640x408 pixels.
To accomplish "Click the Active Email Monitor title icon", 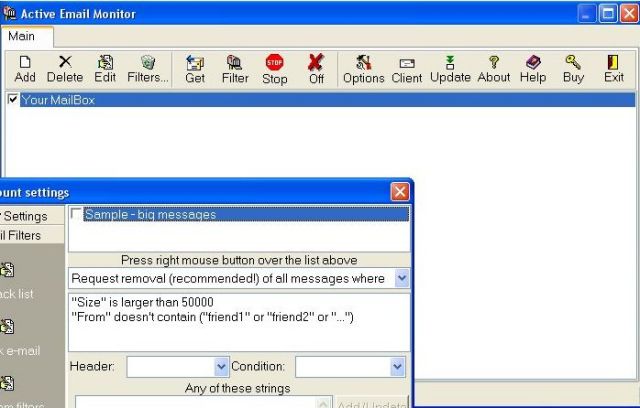I will [x=9, y=13].
